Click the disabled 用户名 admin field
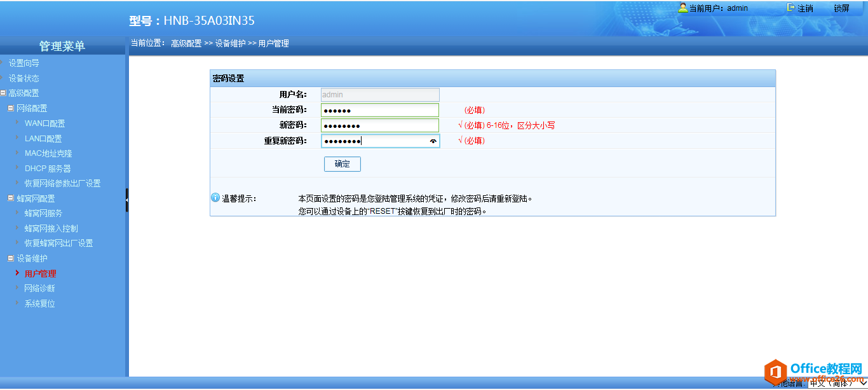The height and width of the screenshot is (390, 868). point(380,95)
